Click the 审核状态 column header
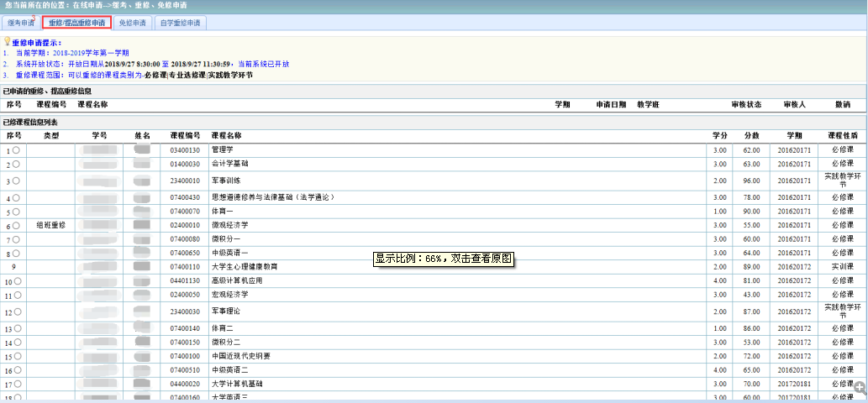The height and width of the screenshot is (403, 868). 746,105
